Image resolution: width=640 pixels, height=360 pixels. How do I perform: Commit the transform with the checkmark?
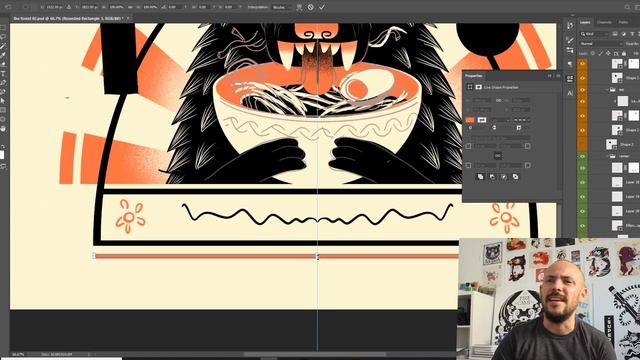322,7
